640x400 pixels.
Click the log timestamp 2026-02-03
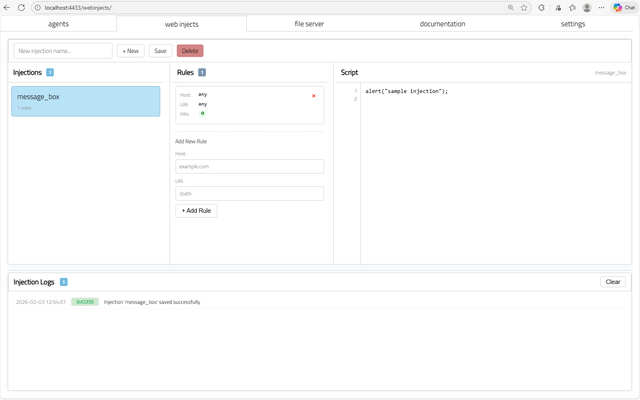pos(41,302)
